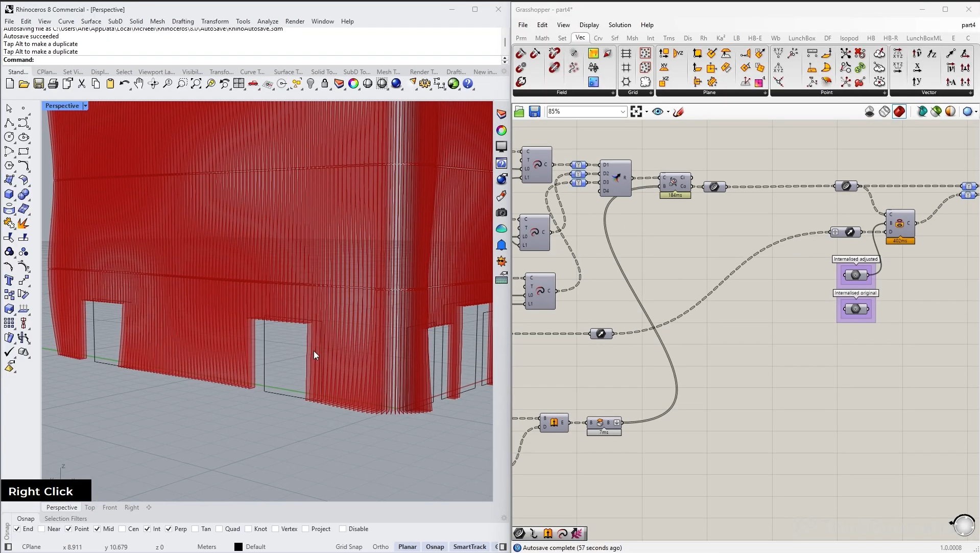Open the Analyze menu in Rhino

(268, 21)
